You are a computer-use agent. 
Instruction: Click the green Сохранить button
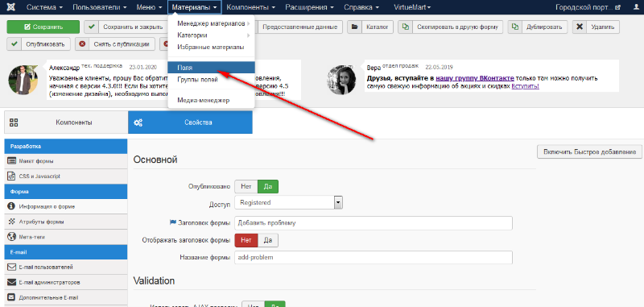(43, 27)
